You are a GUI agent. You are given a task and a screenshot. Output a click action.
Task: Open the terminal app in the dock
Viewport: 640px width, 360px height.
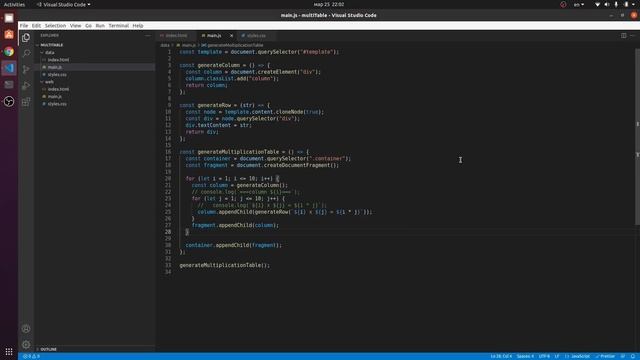[x=9, y=84]
